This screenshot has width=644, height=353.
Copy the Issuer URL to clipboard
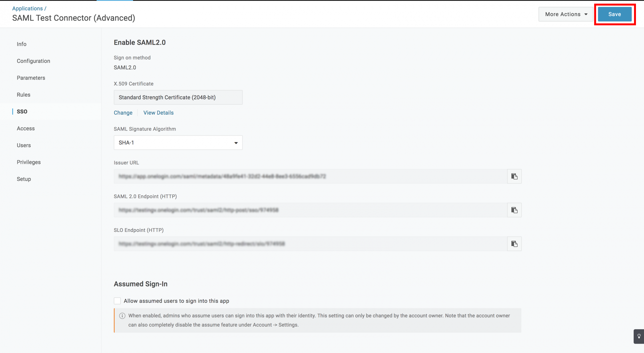(514, 176)
